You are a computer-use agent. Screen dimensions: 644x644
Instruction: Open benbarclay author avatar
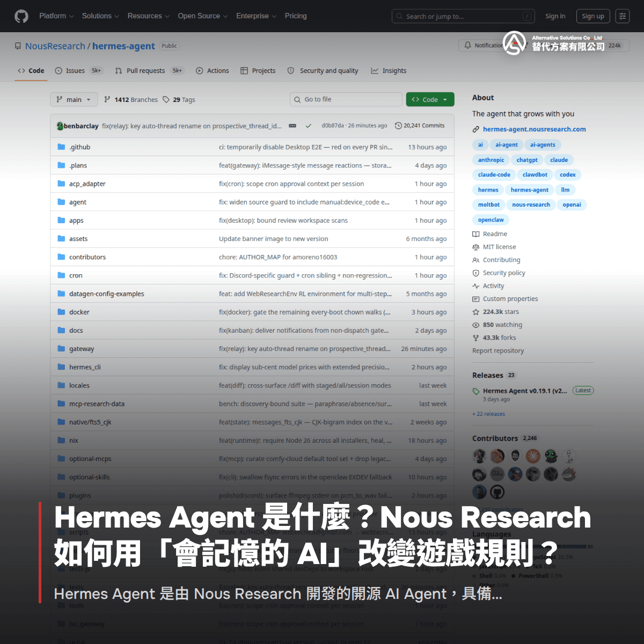click(60, 126)
